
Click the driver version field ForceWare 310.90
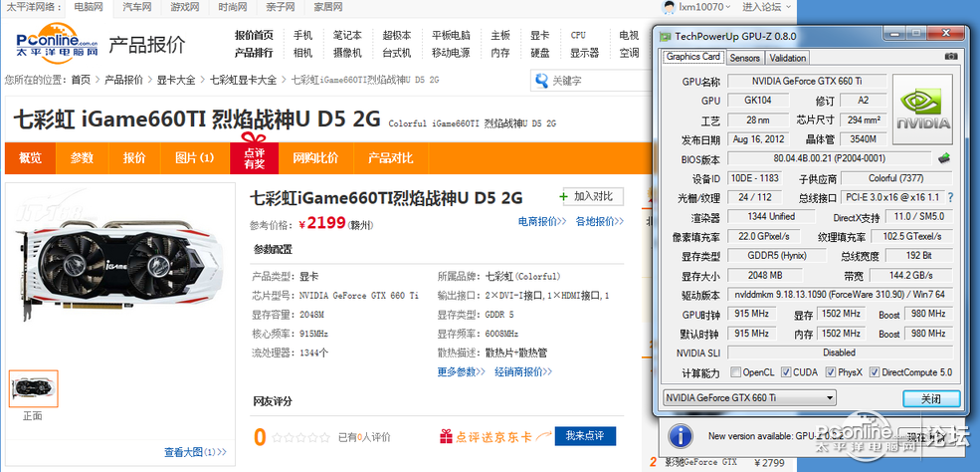click(840, 294)
